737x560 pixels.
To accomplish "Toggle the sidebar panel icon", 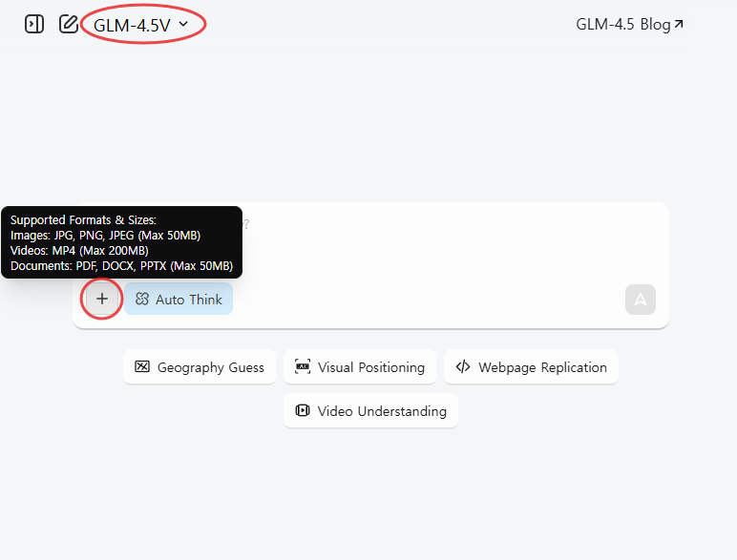I will click(34, 24).
